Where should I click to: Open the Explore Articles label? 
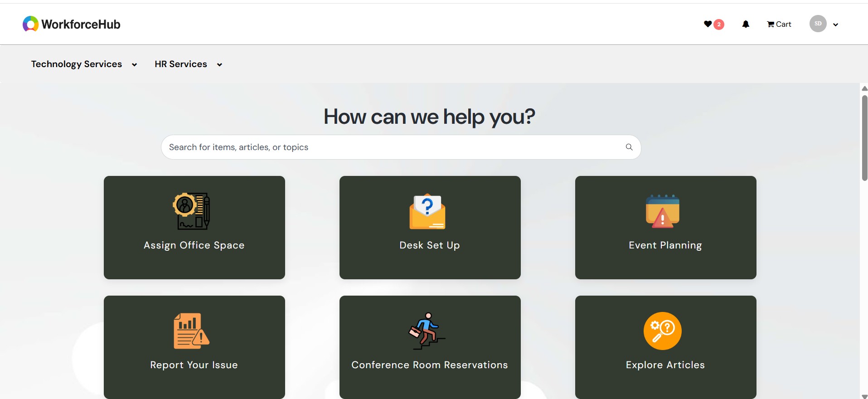(x=665, y=365)
